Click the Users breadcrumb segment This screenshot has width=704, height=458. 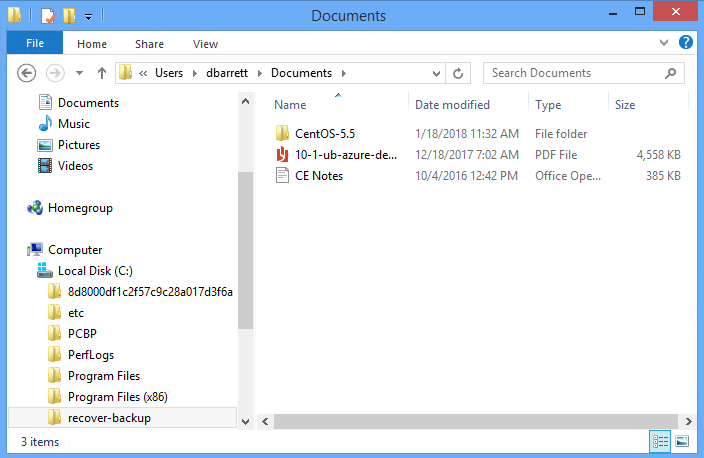(x=169, y=73)
